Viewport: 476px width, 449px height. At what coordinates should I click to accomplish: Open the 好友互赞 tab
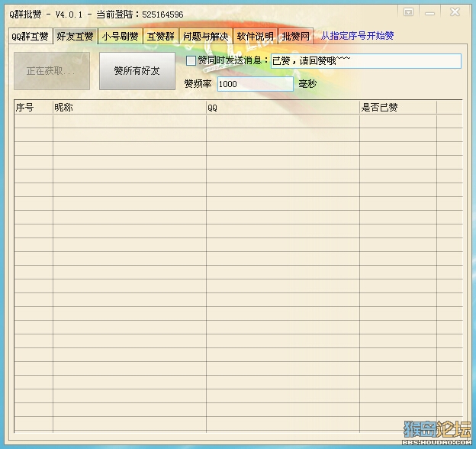coord(75,37)
